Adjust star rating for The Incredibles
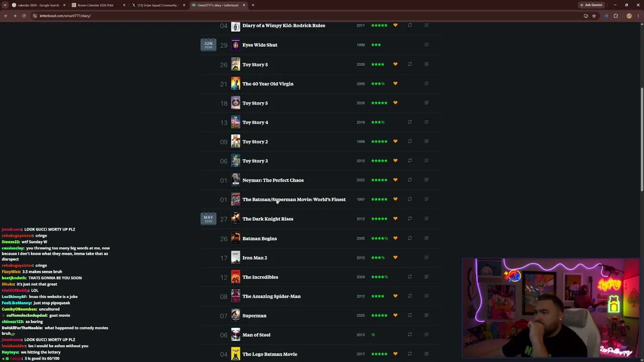The image size is (644, 362). pyautogui.click(x=379, y=277)
